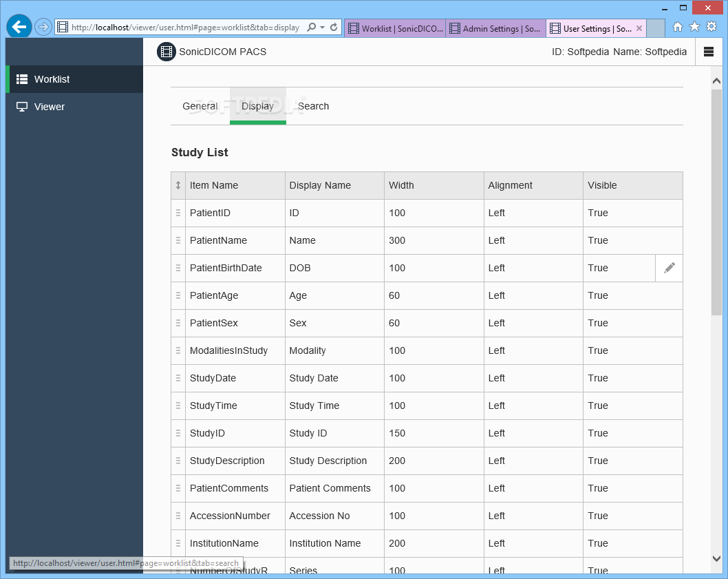The width and height of the screenshot is (728, 579).
Task: Select Viewer in the sidebar
Action: click(74, 107)
